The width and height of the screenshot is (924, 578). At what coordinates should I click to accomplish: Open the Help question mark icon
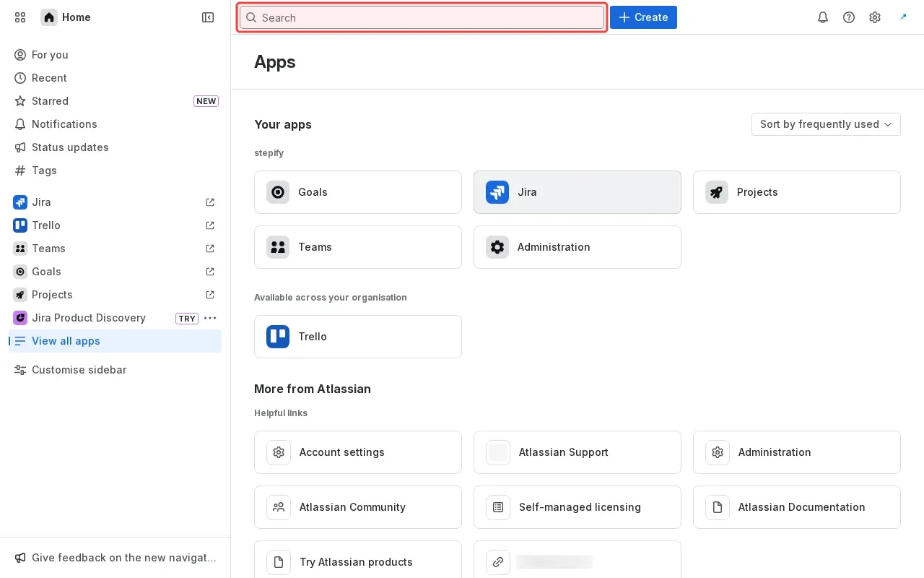coord(849,17)
